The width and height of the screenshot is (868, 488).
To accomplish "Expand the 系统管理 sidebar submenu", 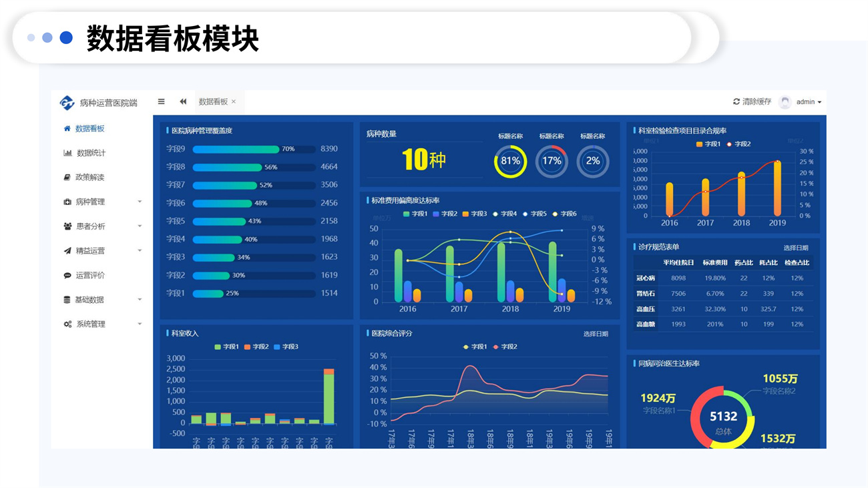I will (90, 324).
